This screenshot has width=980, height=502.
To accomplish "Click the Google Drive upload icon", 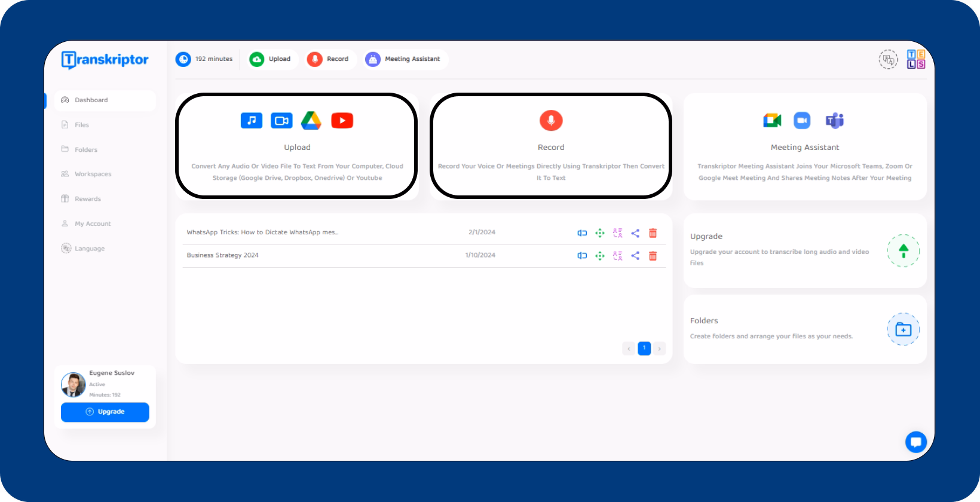I will click(x=311, y=121).
